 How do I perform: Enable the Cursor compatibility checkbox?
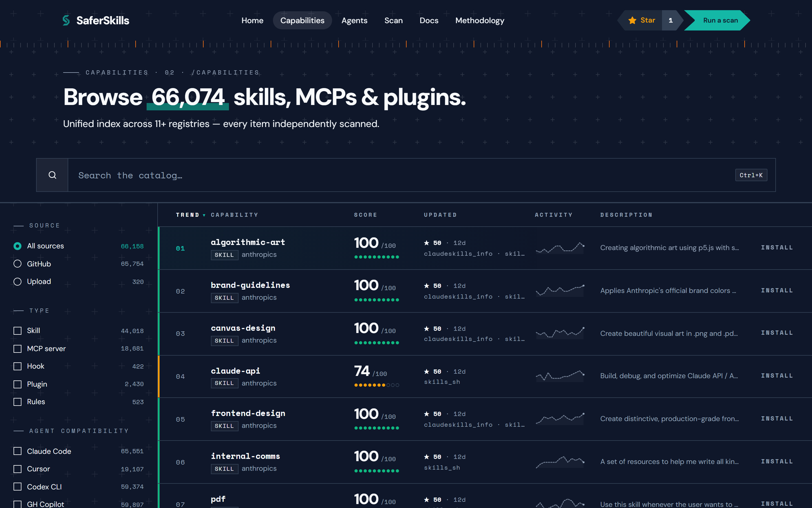17,469
